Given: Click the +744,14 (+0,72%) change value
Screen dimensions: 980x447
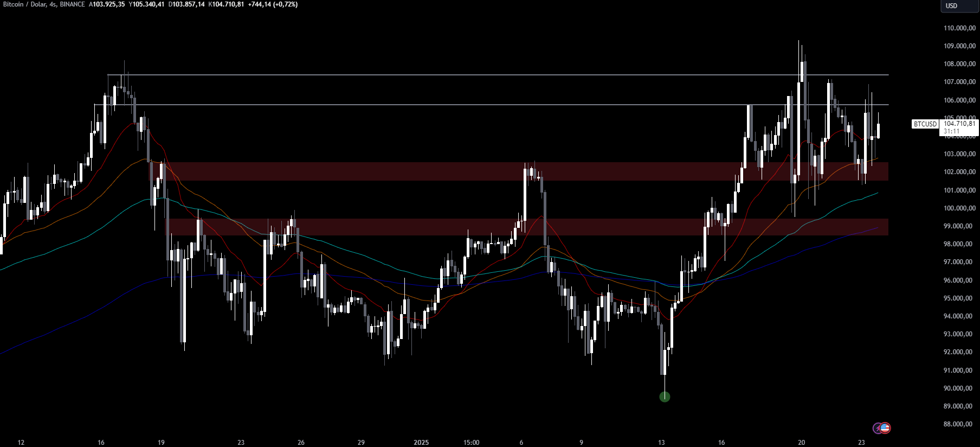Looking at the screenshot, I should pos(273,4).
